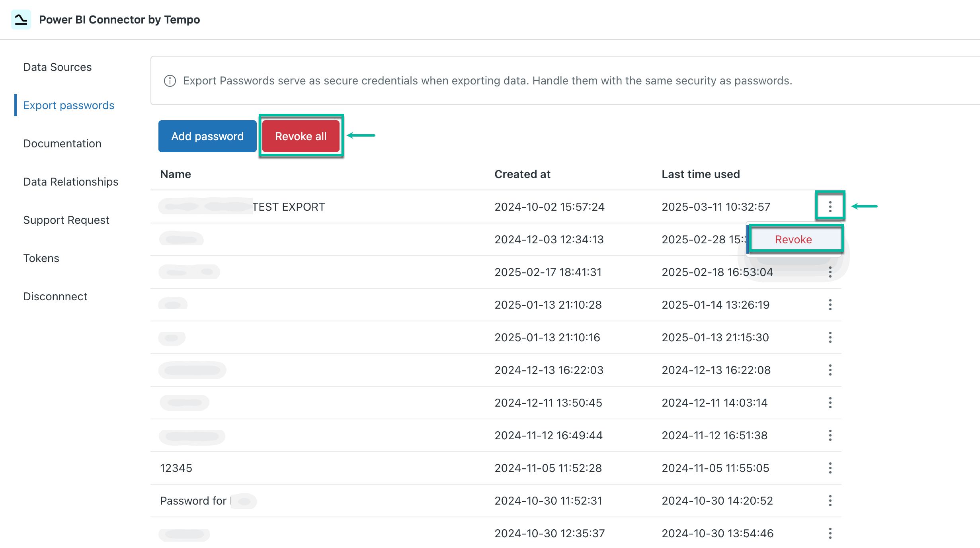Click the Power BI Connector by Tempo logo icon
The height and width of the screenshot is (548, 980).
(x=21, y=19)
